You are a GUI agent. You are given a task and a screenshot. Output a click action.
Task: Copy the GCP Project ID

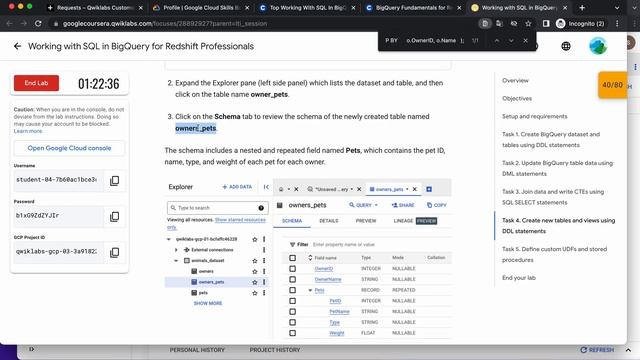(x=115, y=252)
